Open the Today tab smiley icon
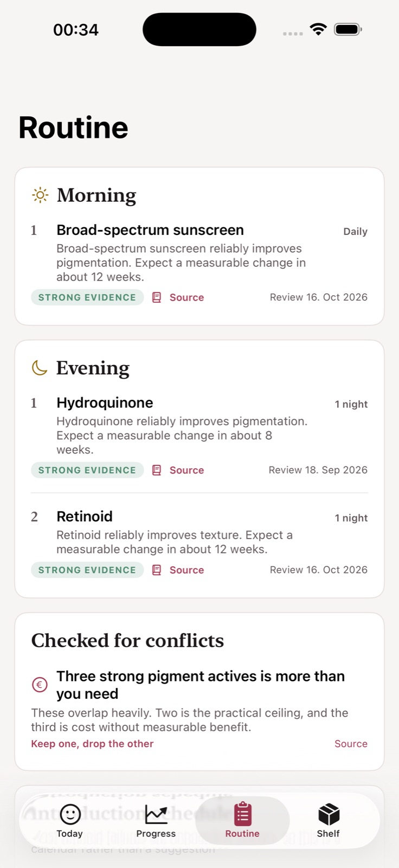This screenshot has width=399, height=868. click(70, 814)
